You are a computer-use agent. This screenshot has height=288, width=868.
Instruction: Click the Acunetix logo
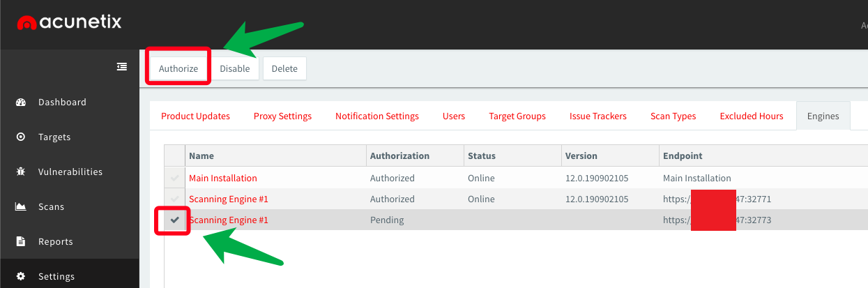tap(70, 23)
